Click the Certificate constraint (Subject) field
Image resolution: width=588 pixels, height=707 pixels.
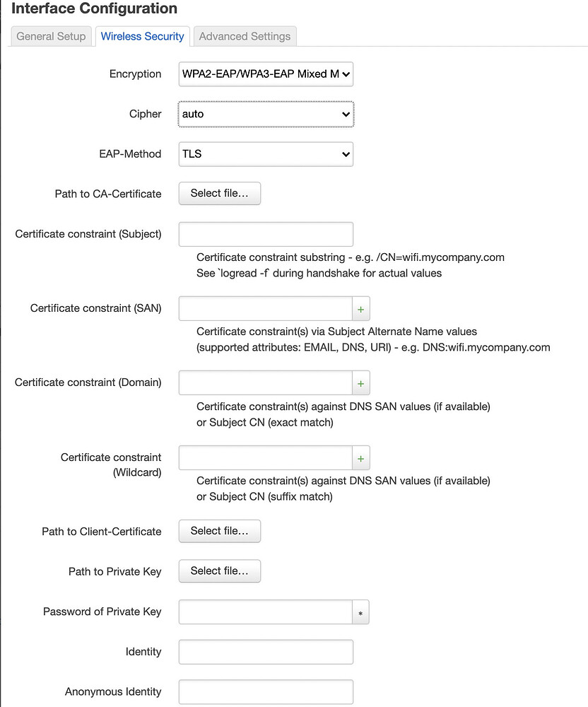265,234
